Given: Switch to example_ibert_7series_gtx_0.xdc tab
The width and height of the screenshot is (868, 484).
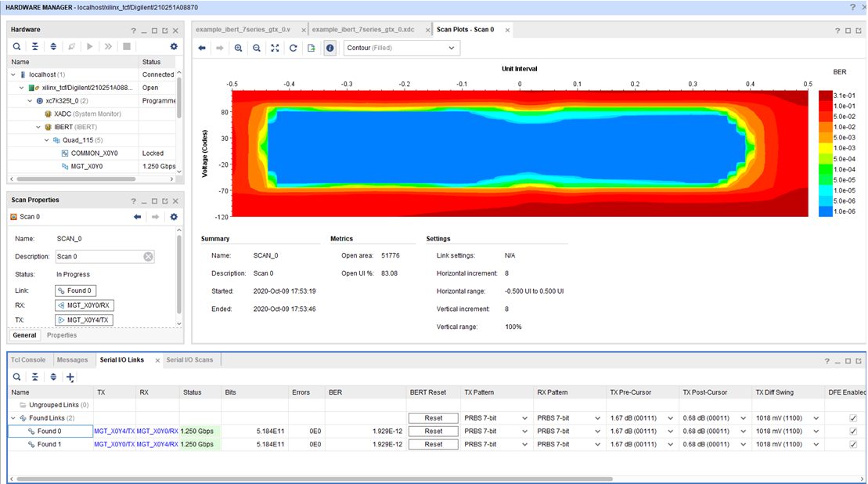Looking at the screenshot, I should (363, 30).
